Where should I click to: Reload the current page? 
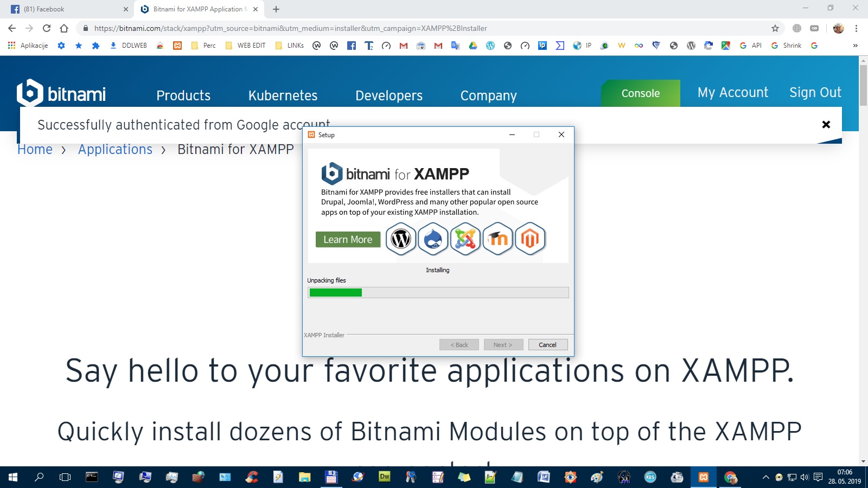[47, 28]
